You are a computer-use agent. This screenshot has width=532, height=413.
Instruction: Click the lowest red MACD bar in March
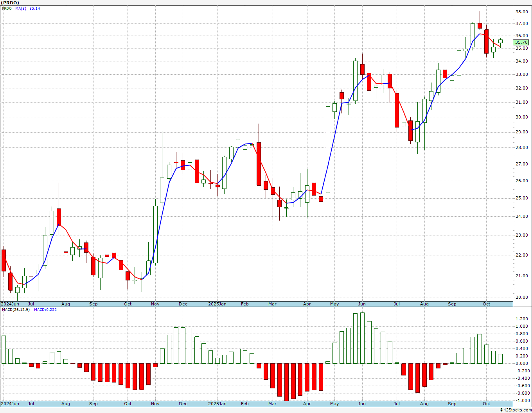click(x=287, y=382)
